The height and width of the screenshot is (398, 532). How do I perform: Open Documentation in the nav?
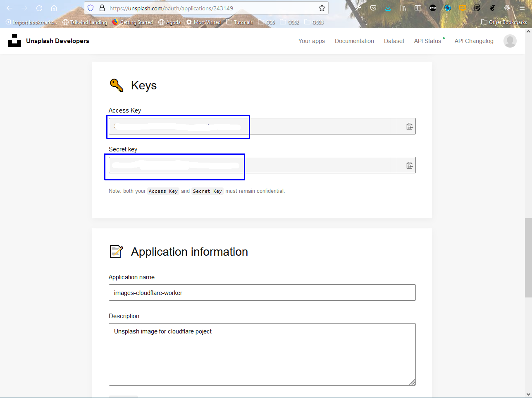pos(354,41)
